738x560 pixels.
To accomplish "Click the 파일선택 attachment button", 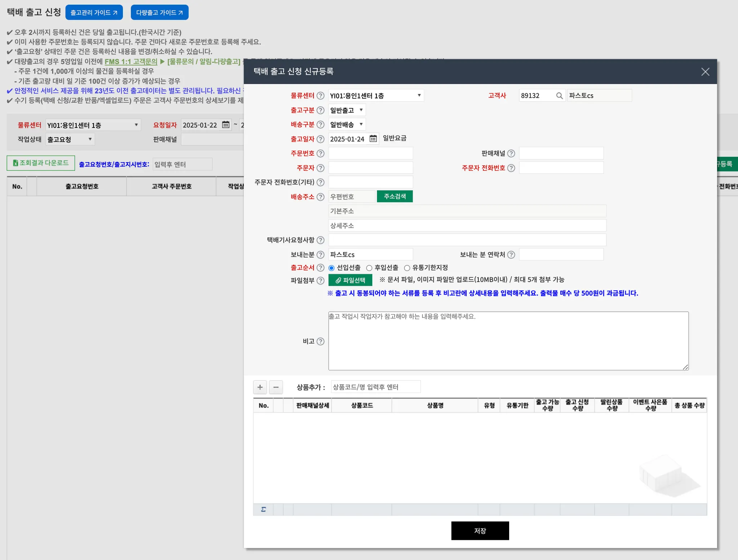I will pos(350,280).
